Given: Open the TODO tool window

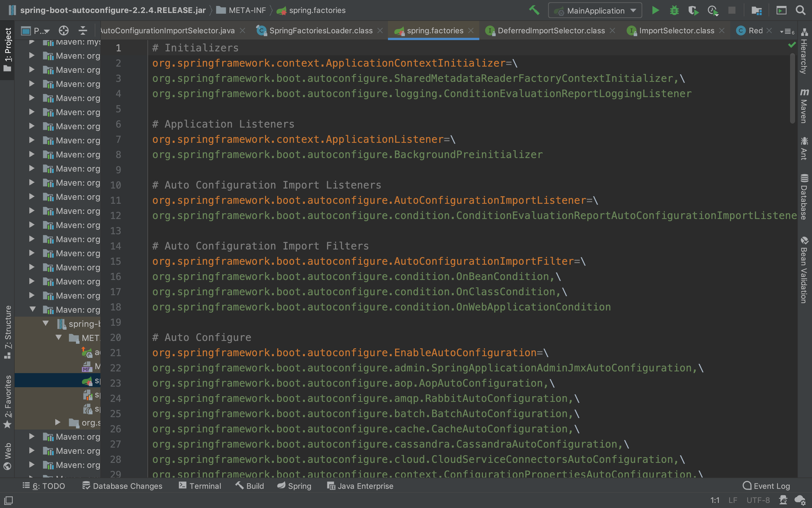Looking at the screenshot, I should click(x=44, y=486).
